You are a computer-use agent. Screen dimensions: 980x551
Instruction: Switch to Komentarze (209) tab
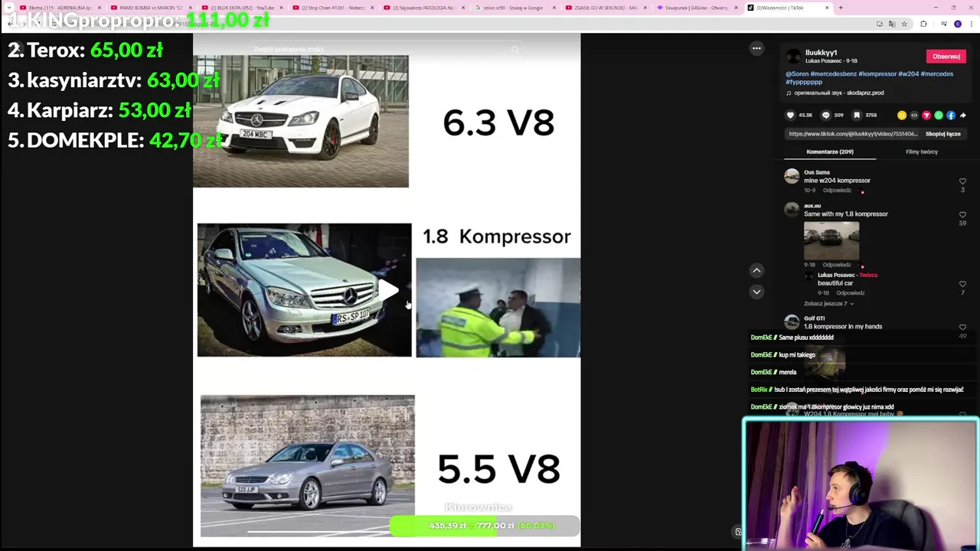tap(829, 152)
